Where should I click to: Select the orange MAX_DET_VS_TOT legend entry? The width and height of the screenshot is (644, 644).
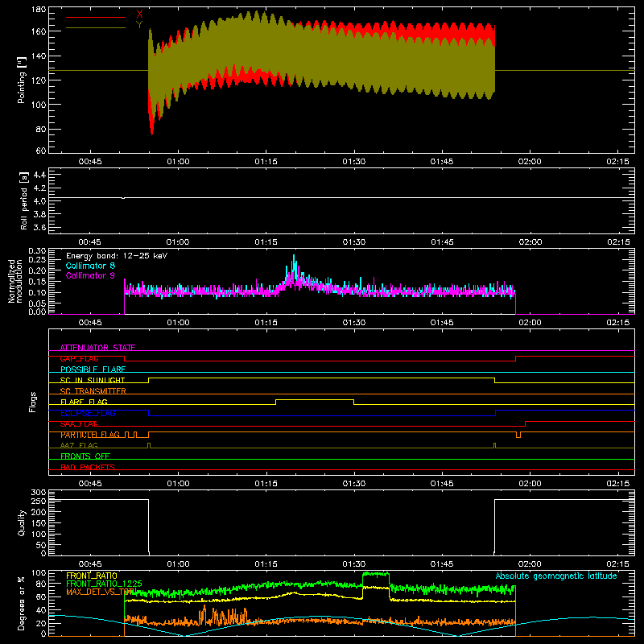tap(98, 592)
